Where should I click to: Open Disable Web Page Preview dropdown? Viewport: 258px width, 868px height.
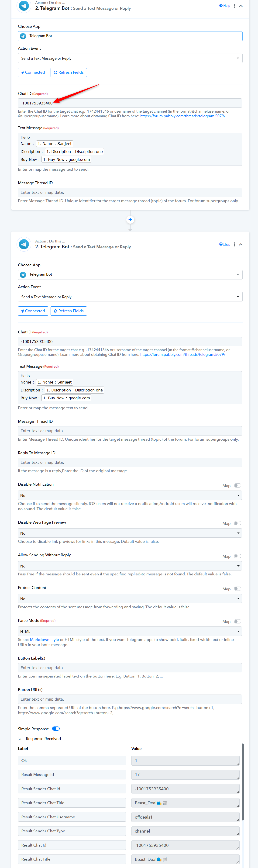(x=130, y=533)
